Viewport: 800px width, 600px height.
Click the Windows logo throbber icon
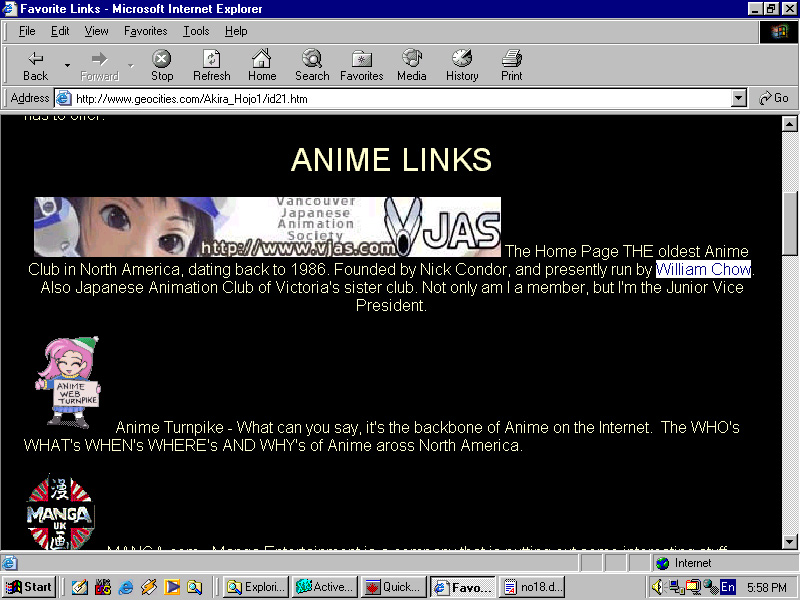tap(779, 32)
